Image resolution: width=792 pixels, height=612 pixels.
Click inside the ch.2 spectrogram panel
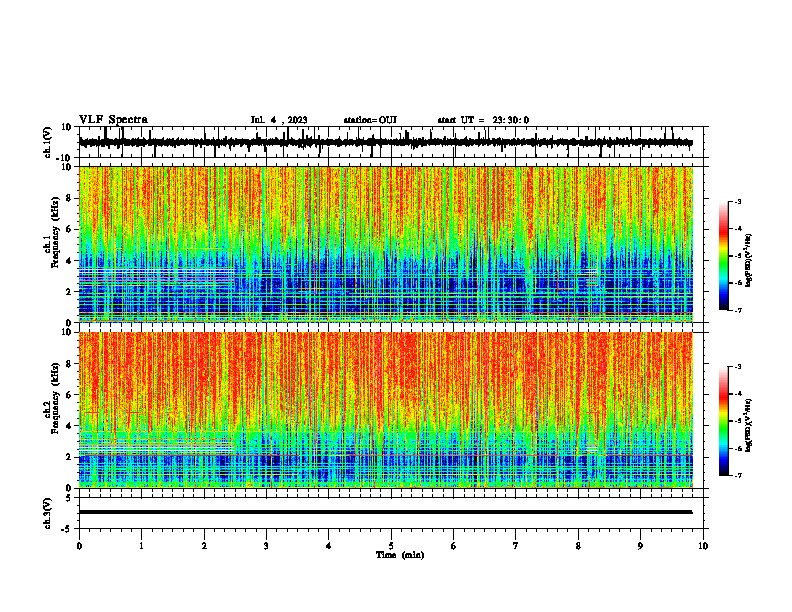386,410
